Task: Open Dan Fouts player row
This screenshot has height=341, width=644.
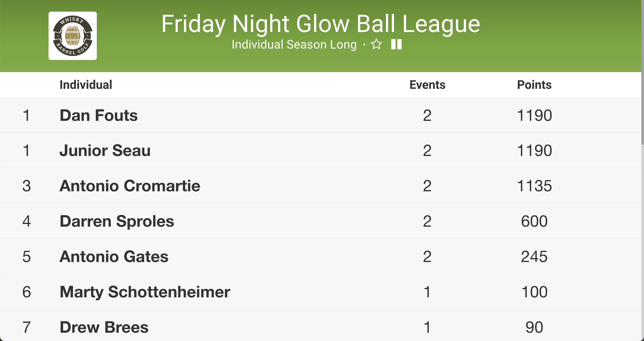Action: point(320,115)
